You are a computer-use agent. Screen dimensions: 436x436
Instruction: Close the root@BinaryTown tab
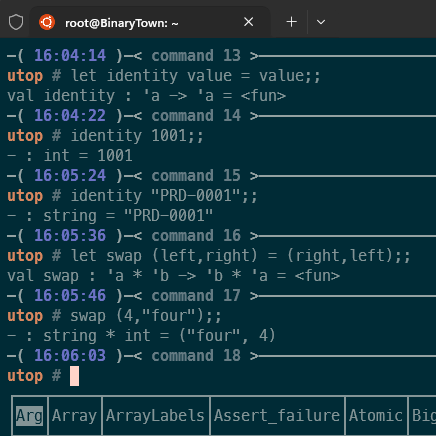pos(248,22)
